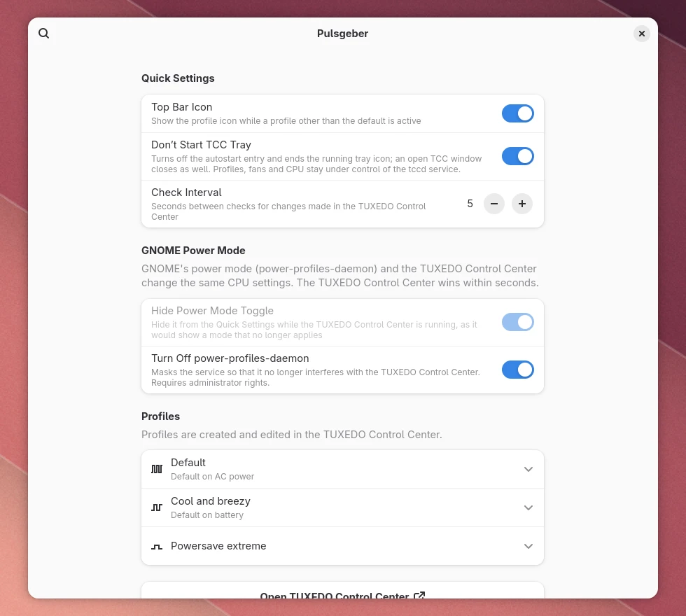
Task: Select the Top Bar Icon label
Action: (181, 107)
